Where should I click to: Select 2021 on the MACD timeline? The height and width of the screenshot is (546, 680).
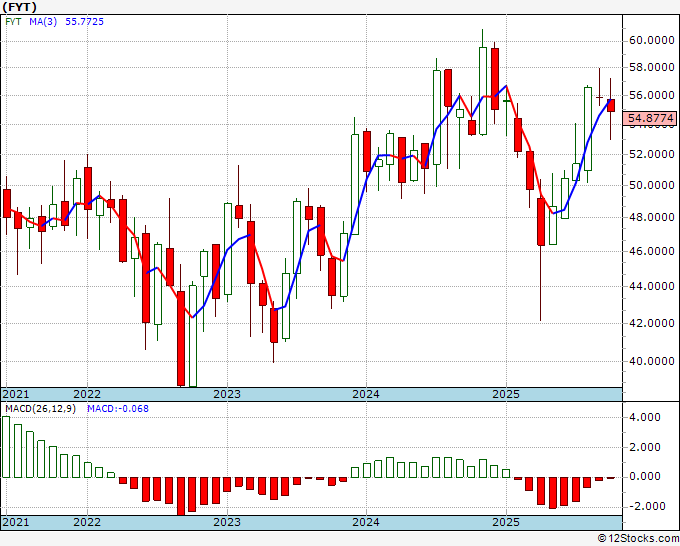click(x=16, y=522)
